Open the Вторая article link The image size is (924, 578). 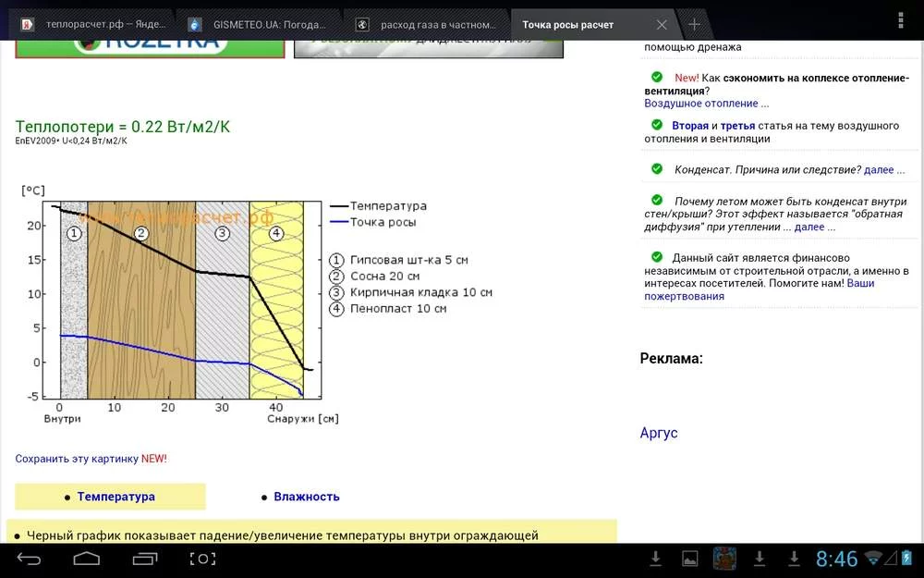point(690,126)
